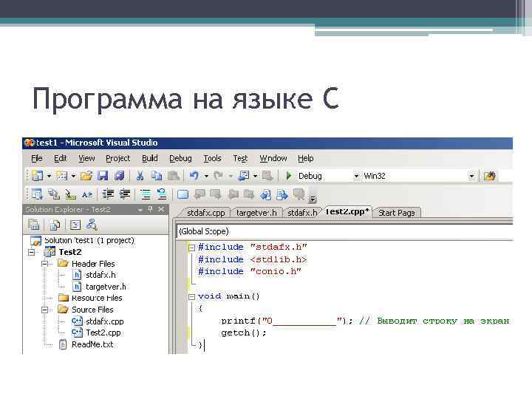Click the Save All icon
Viewport: 532px width, 399px height.
click(x=119, y=176)
